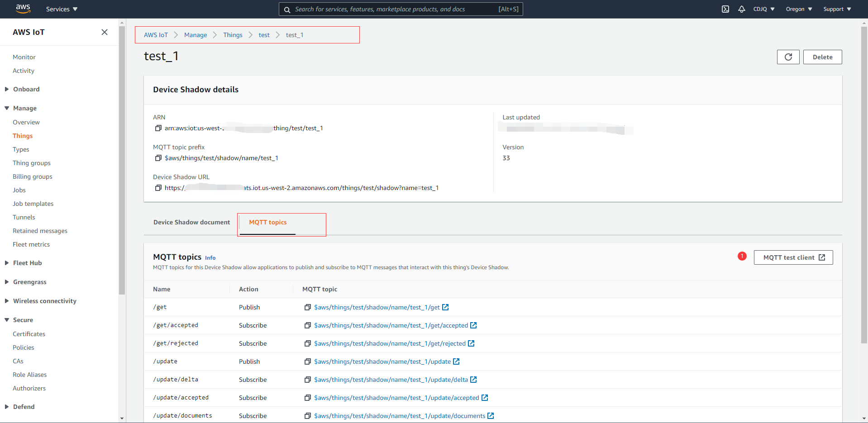Copy the /get/accepted MQTT topic
The image size is (868, 423).
tap(308, 325)
